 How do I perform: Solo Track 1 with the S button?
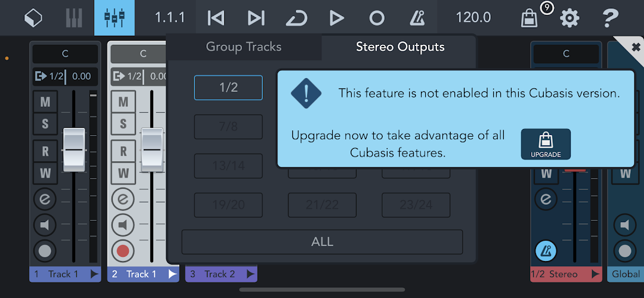coord(45,124)
